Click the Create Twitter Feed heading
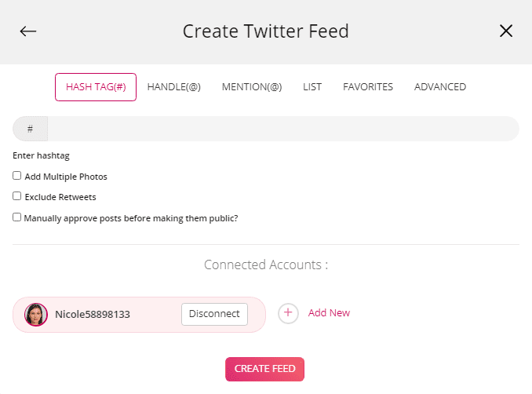The width and height of the screenshot is (532, 394). [266, 31]
